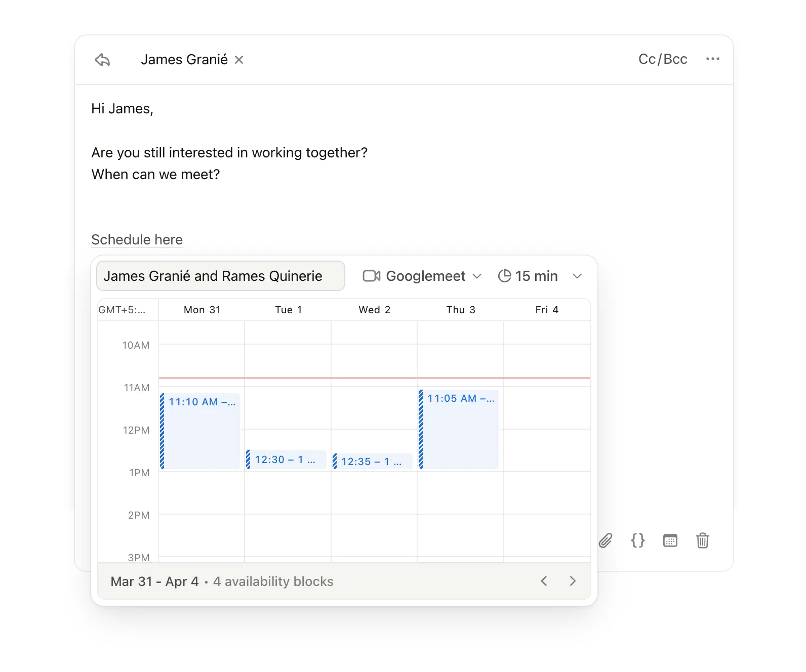The image size is (806, 672).
Task: Select Tuesday 12:30 availability block
Action: pos(287,459)
